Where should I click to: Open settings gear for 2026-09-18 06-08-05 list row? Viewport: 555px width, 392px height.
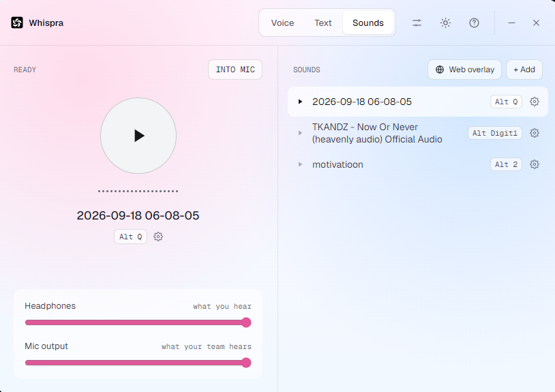click(x=535, y=102)
